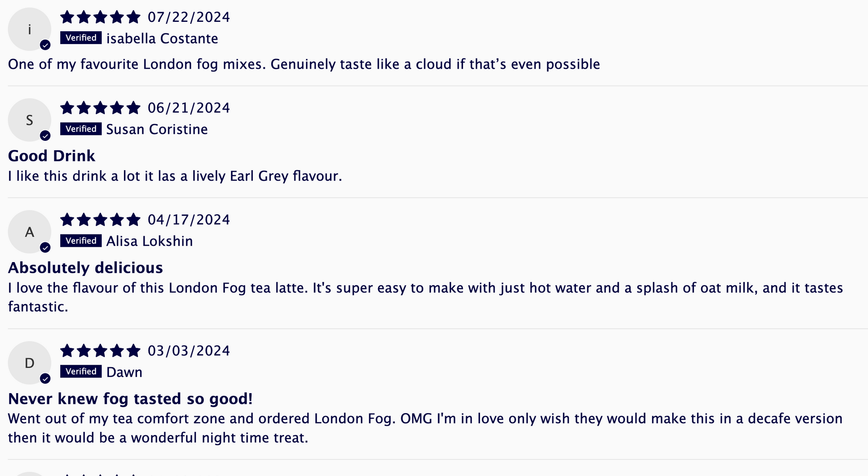This screenshot has height=476, width=868.
Task: Click the 'Good Drink' review title
Action: (52, 156)
